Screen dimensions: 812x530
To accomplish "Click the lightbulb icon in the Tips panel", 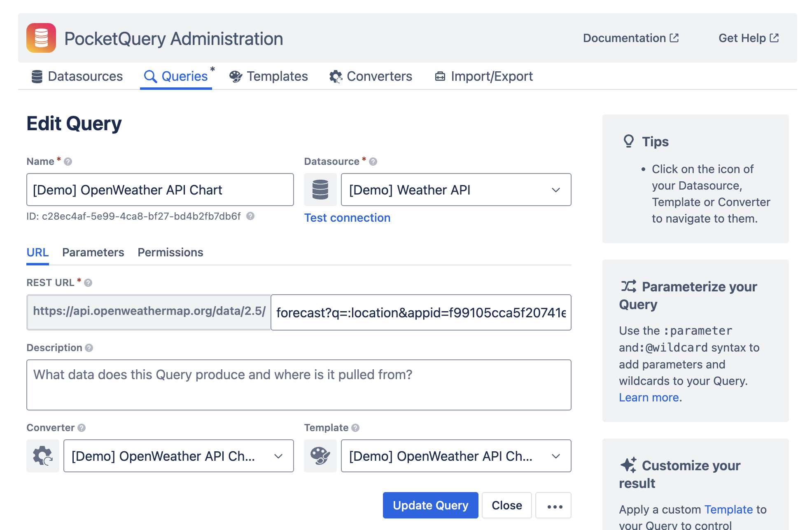I will (x=628, y=141).
